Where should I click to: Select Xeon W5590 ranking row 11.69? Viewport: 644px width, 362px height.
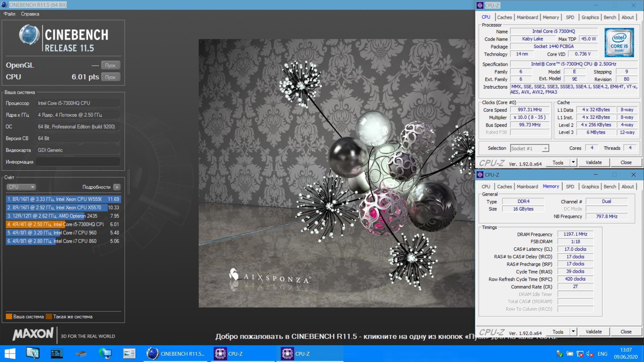click(x=63, y=199)
